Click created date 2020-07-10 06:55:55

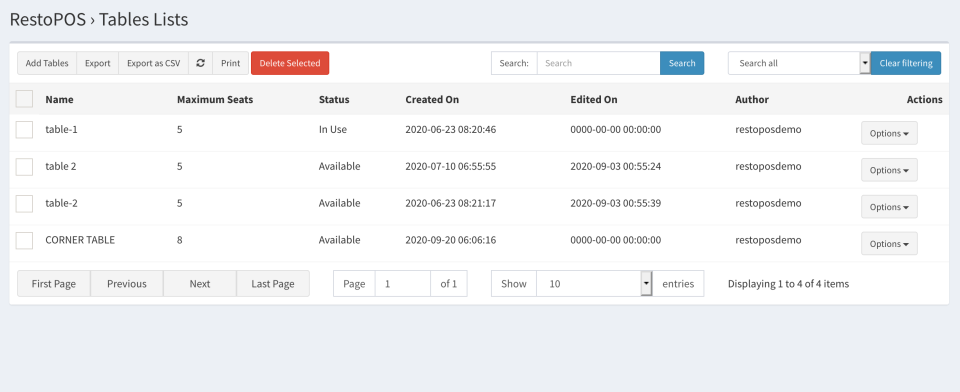tap(451, 167)
